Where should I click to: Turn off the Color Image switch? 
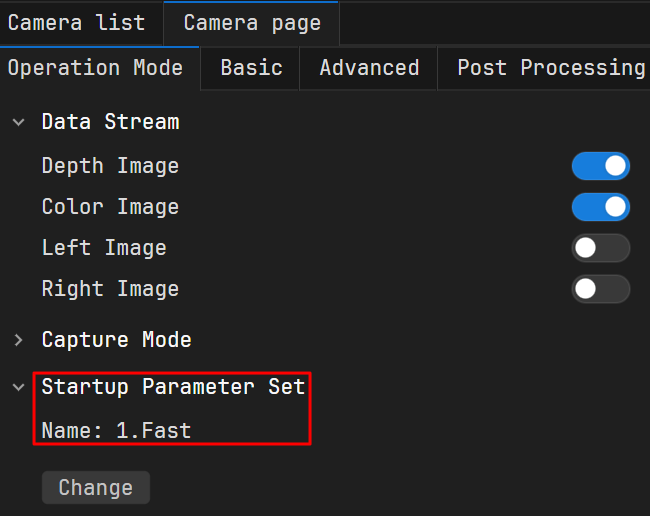click(600, 207)
